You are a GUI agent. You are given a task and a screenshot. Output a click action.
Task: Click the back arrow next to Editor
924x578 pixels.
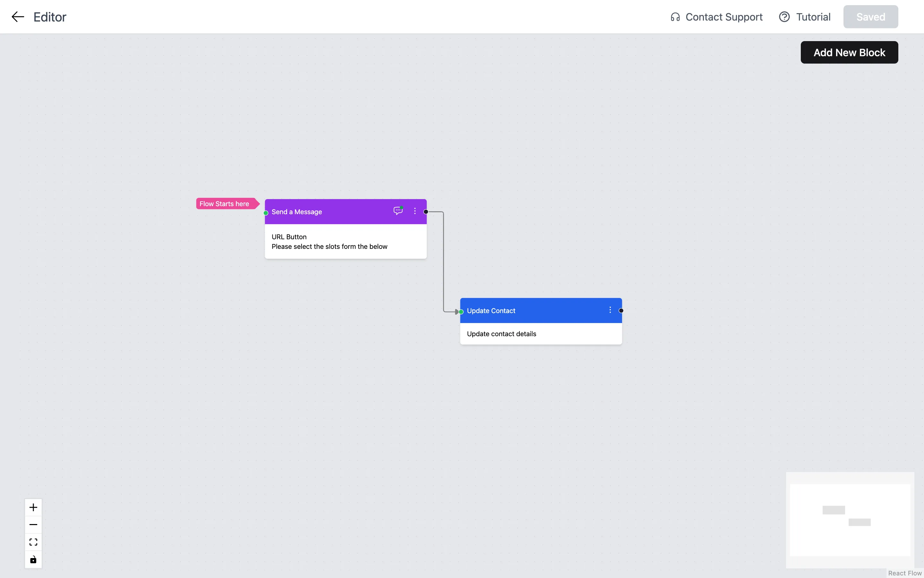click(18, 17)
